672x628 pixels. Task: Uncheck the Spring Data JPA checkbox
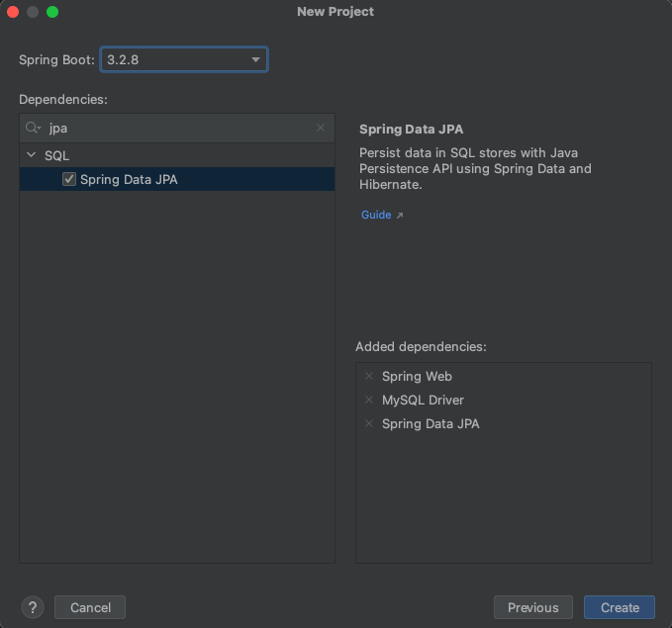click(69, 179)
